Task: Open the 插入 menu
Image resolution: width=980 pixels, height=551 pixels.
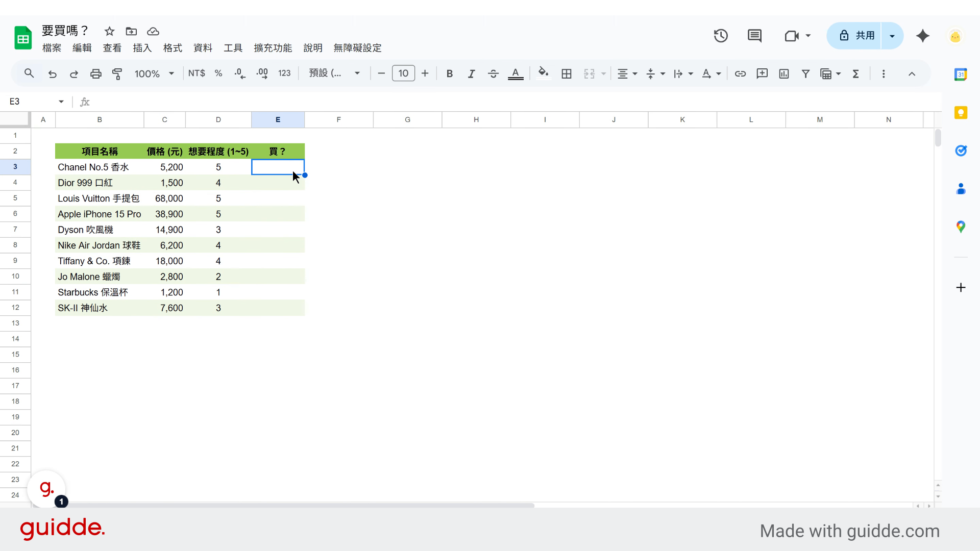Action: [x=142, y=48]
